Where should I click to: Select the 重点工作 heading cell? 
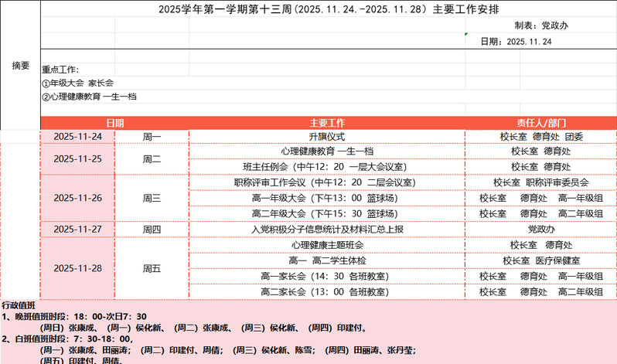[x=60, y=70]
